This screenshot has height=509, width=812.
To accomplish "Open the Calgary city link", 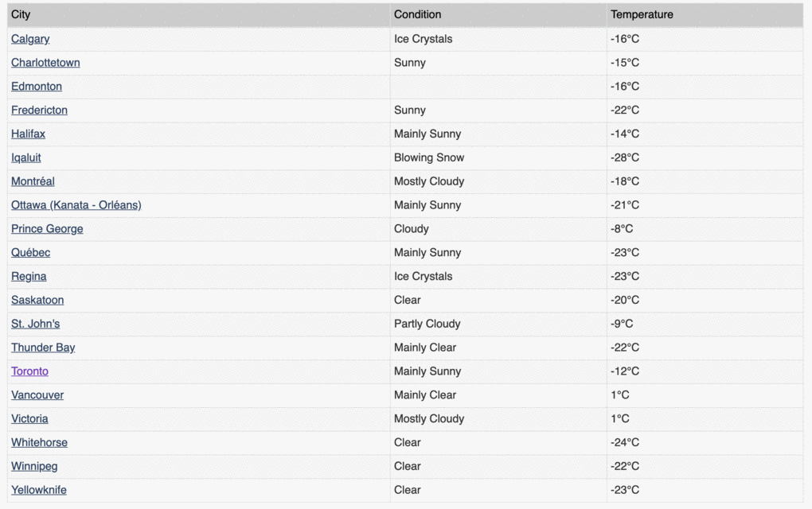I will [30, 39].
